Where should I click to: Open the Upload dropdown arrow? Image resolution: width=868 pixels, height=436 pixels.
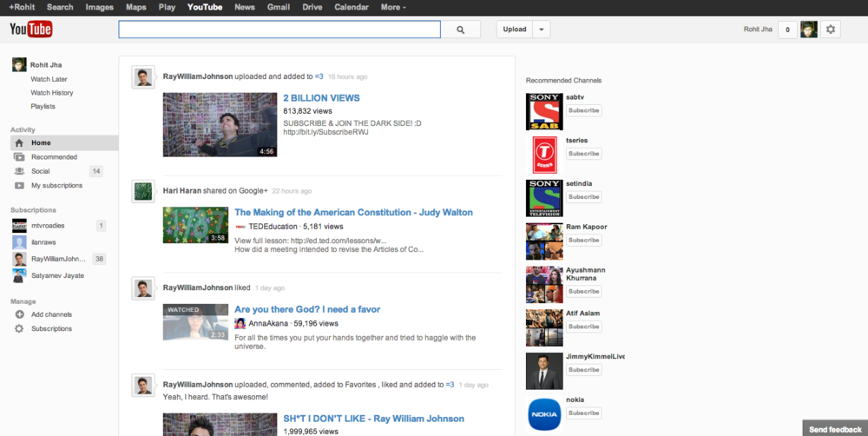click(542, 30)
